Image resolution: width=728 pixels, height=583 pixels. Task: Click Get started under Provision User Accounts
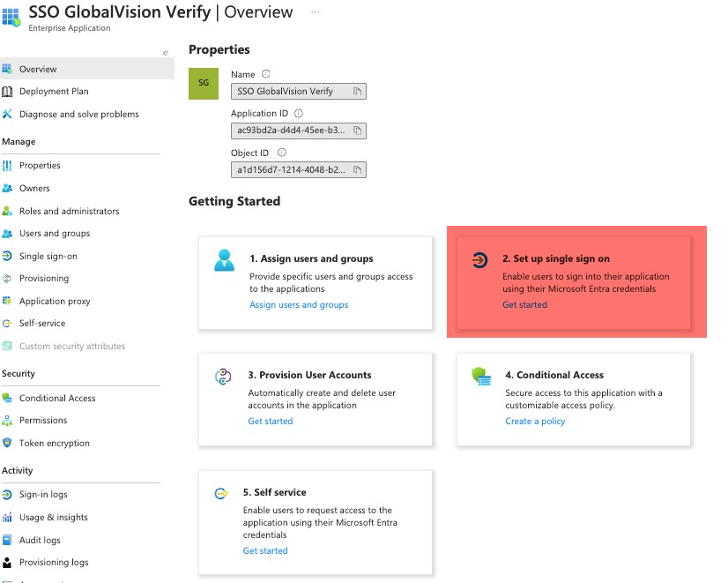pos(270,422)
